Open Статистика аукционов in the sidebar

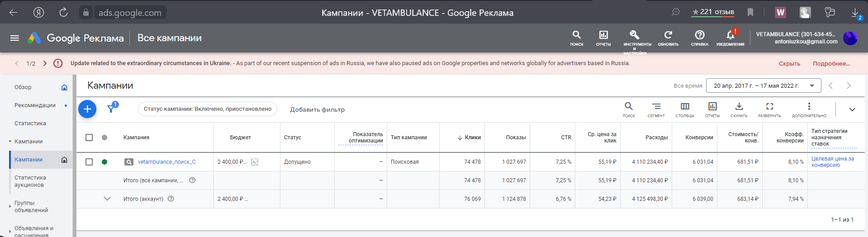[x=30, y=181]
